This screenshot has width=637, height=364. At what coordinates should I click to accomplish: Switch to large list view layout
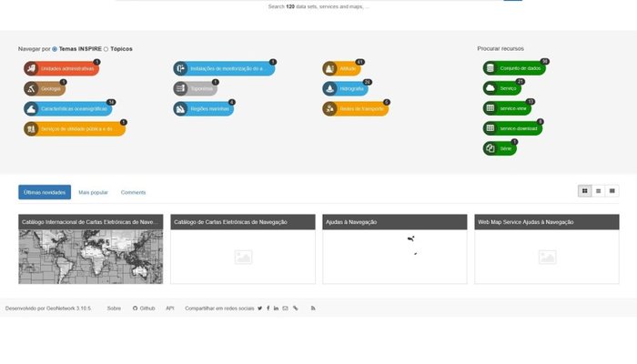[x=612, y=191]
